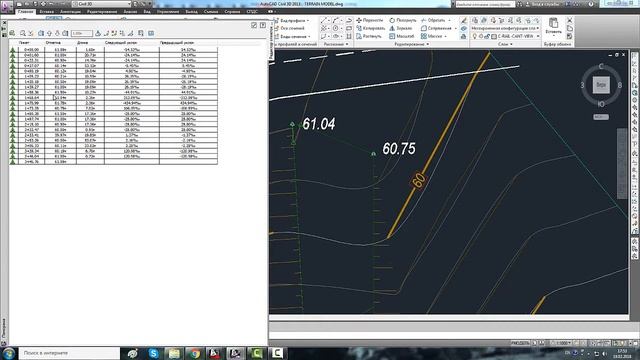This screenshot has width=640, height=360.
Task: Click the Windows Start button
Action: (8, 353)
